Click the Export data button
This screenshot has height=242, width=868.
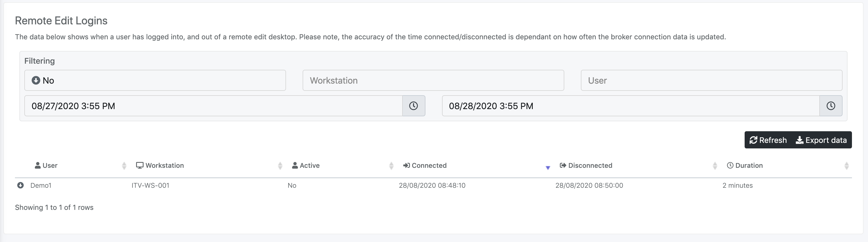pos(821,140)
